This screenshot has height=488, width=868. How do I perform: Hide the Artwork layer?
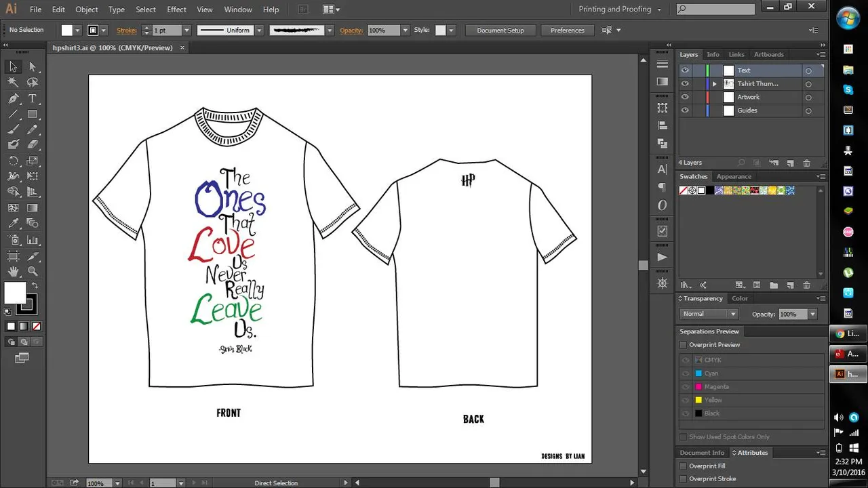(x=685, y=97)
